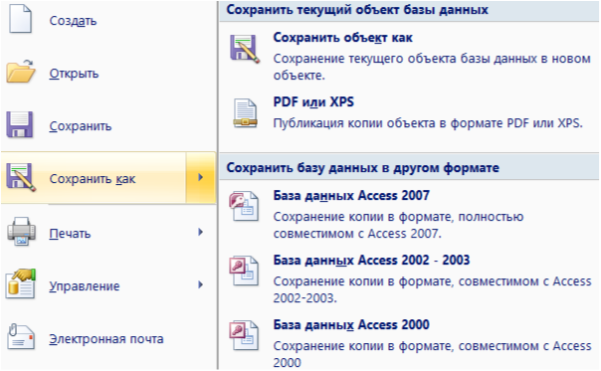Click the printer icon for Печать

click(x=21, y=231)
